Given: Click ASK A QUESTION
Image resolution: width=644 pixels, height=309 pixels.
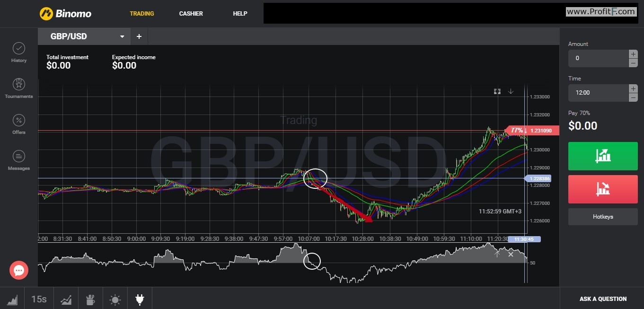Looking at the screenshot, I should [603, 299].
